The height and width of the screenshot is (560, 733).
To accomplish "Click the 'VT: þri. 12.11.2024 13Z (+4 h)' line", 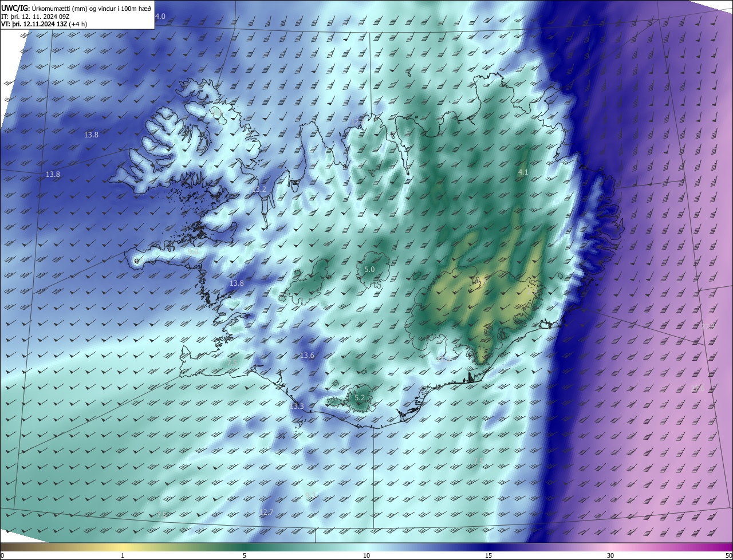I will (x=44, y=24).
